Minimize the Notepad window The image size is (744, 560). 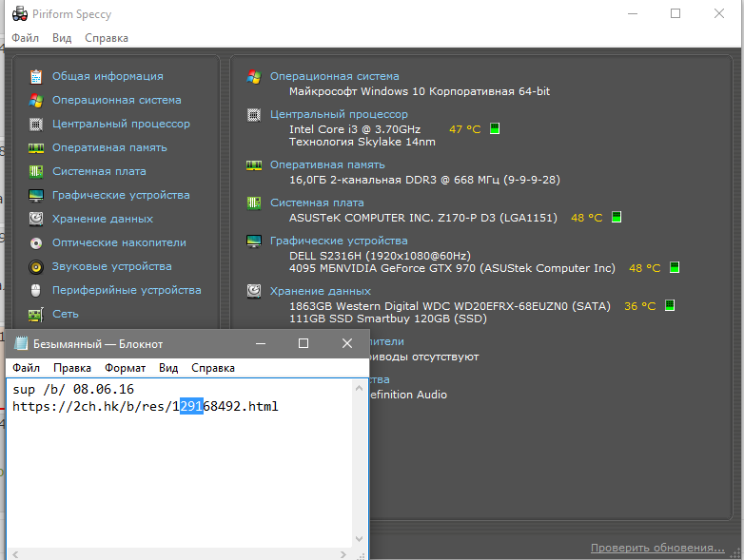click(261, 343)
